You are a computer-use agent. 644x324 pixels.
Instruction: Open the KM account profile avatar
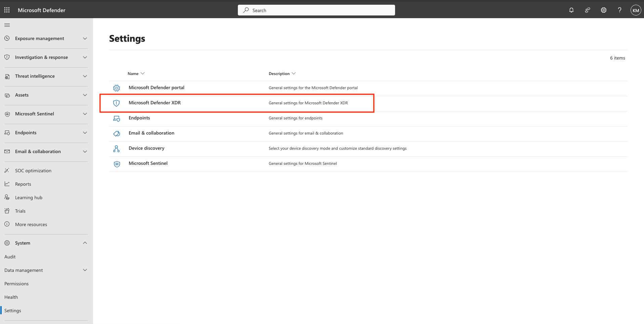pos(636,10)
